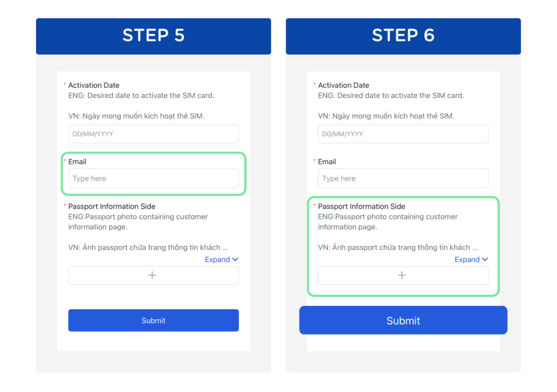
Task: Focus the Email field in Step 6
Action: click(x=403, y=178)
